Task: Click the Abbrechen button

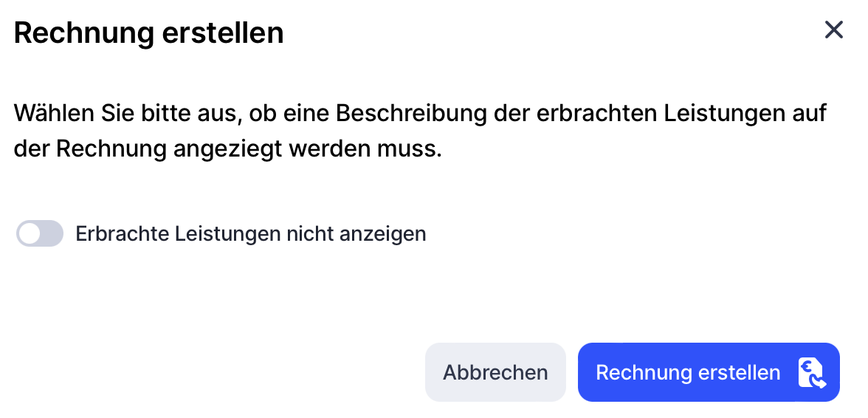Action: (495, 372)
